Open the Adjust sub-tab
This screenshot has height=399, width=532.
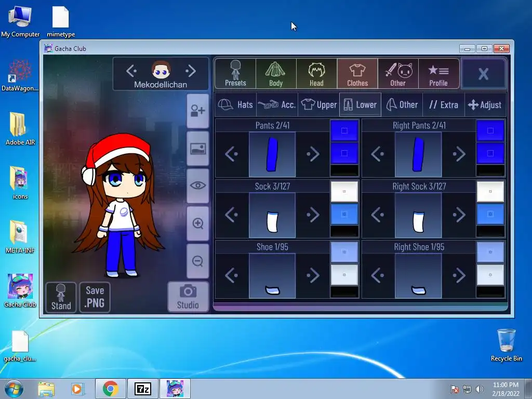[485, 104]
